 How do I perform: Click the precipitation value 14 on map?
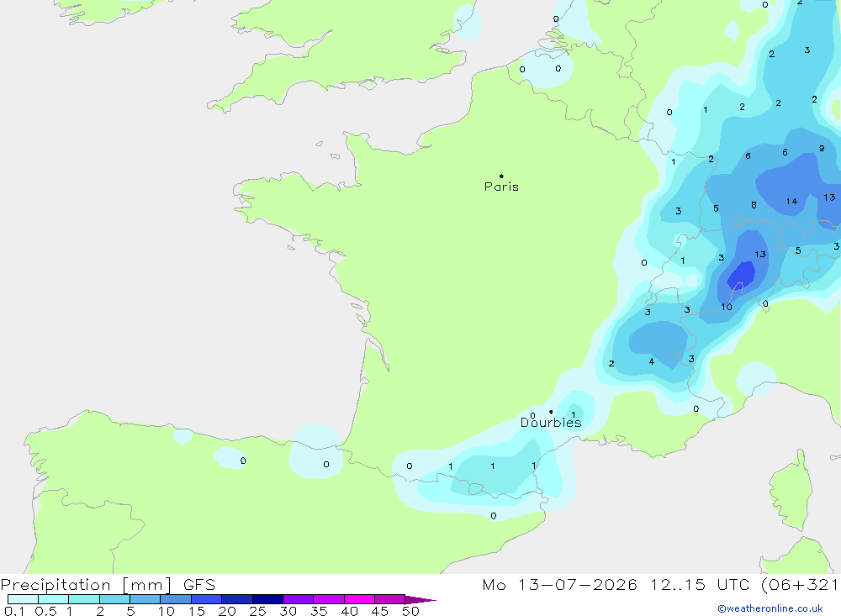[x=791, y=202]
